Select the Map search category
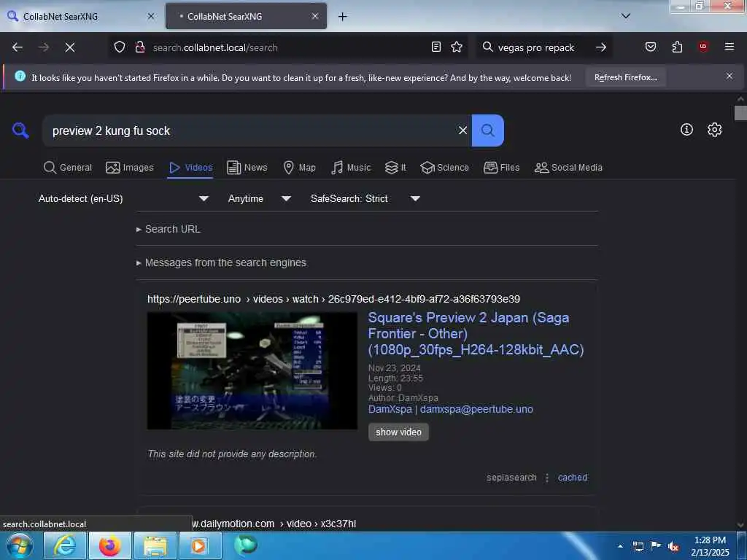The height and width of the screenshot is (560, 747). 300,168
